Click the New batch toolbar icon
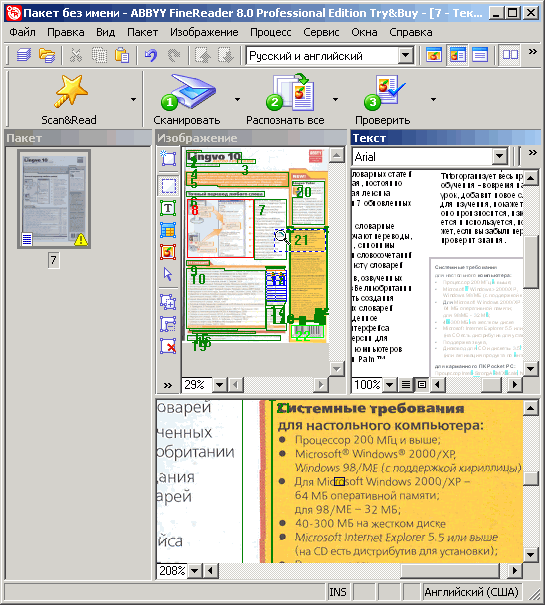Screen dimensions: 545x605 click(24, 55)
